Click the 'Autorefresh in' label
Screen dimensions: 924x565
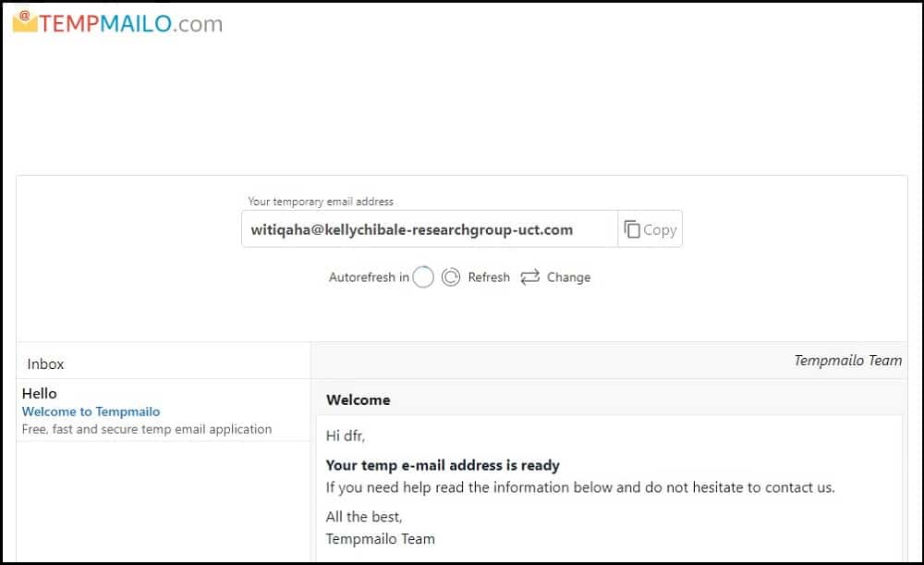369,277
